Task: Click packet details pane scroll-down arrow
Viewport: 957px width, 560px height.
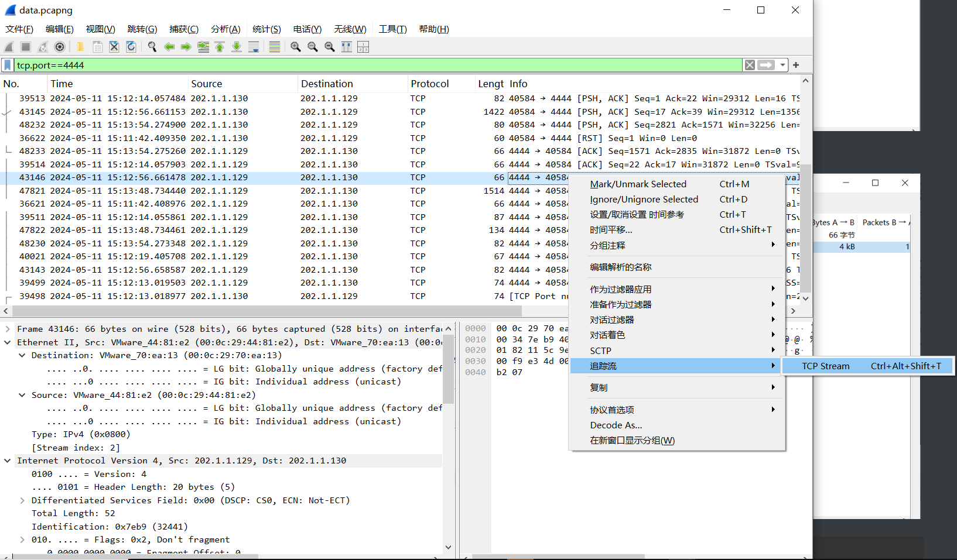Action: point(448,548)
